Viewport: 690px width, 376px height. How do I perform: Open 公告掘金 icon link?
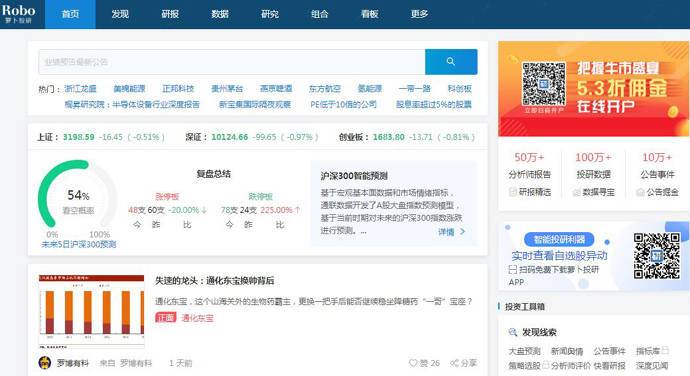pos(640,192)
